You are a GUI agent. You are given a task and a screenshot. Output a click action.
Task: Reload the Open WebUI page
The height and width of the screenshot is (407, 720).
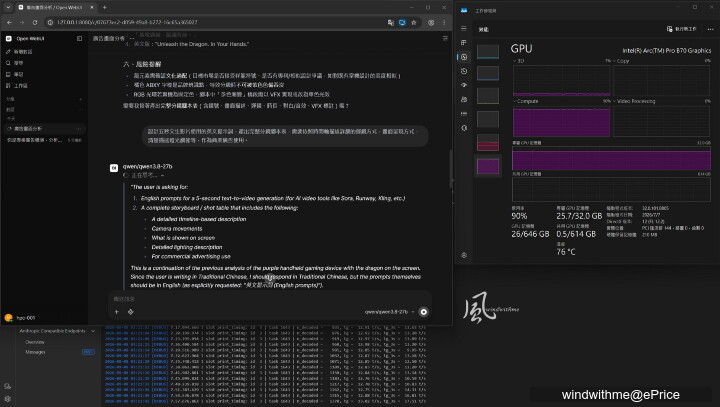[x=35, y=22]
